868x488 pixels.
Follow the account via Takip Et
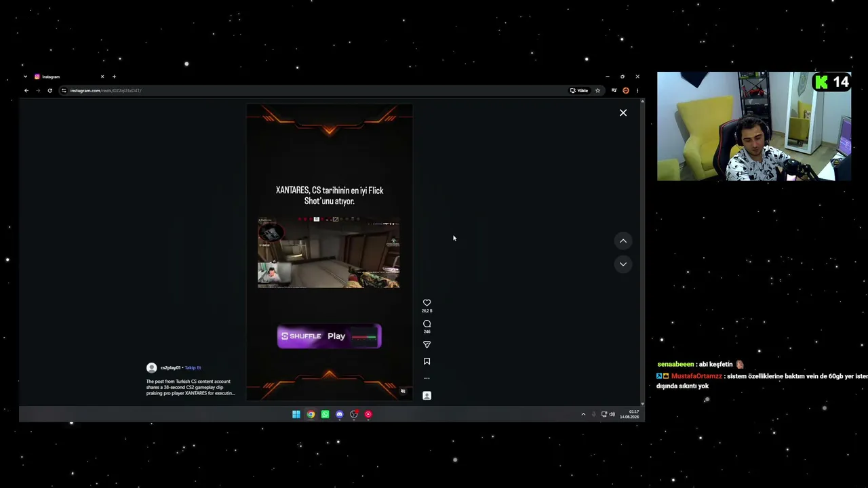coord(193,367)
